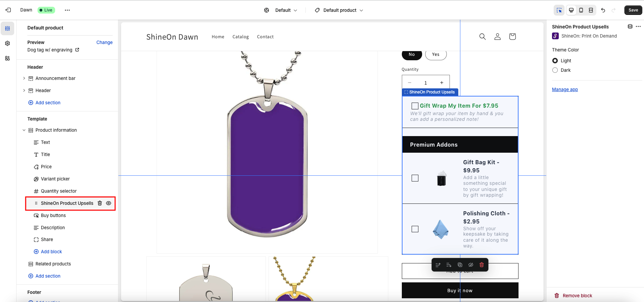The width and height of the screenshot is (644, 302).
Task: Expand the Announcement bar section
Action: tap(24, 78)
